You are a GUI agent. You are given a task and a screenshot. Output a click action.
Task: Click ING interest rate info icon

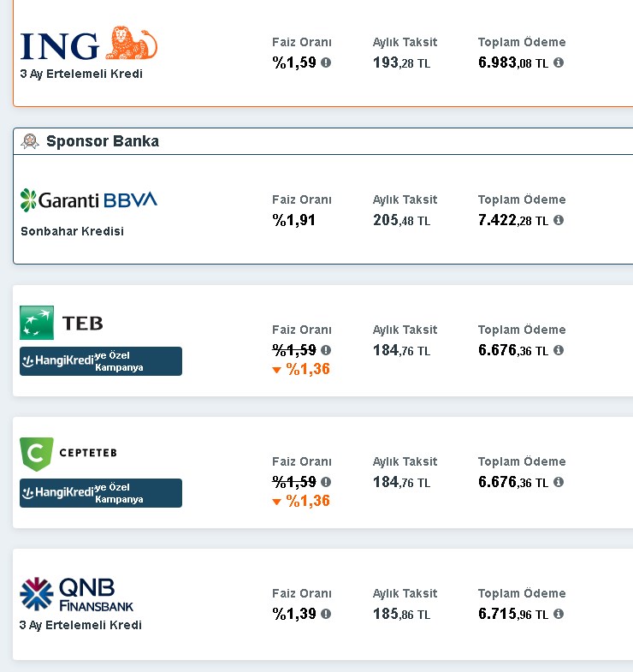click(326, 62)
